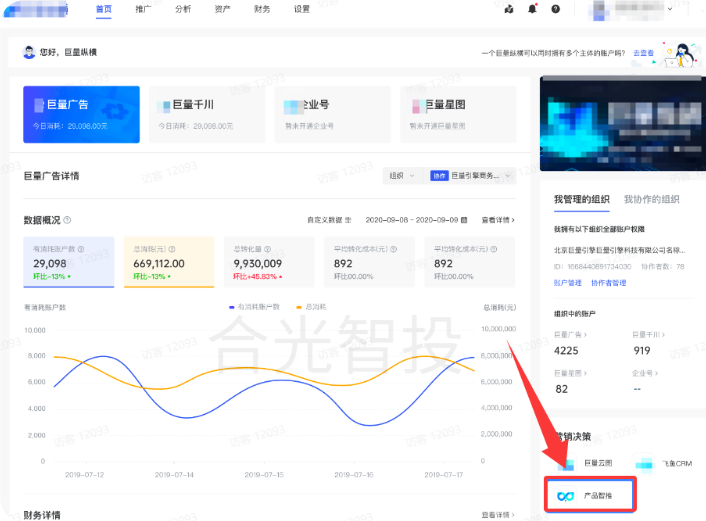Image resolution: width=706 pixels, height=521 pixels.
Task: Click the blurred account logo in top-left
Action: 36,9
